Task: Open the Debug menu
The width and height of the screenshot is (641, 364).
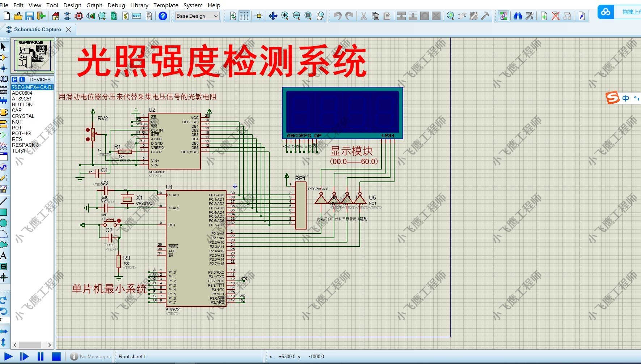Action: pos(116,5)
